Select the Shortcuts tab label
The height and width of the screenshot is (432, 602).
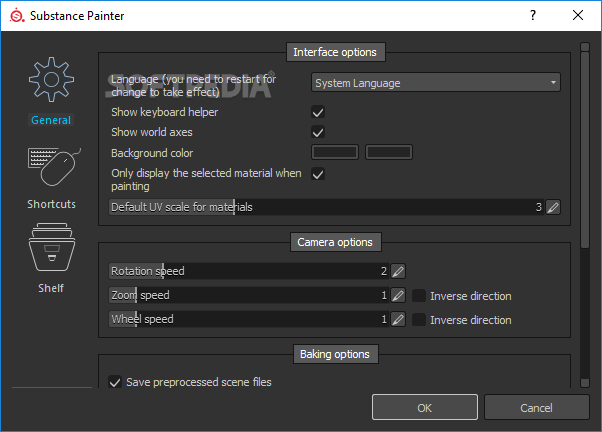[x=51, y=204]
